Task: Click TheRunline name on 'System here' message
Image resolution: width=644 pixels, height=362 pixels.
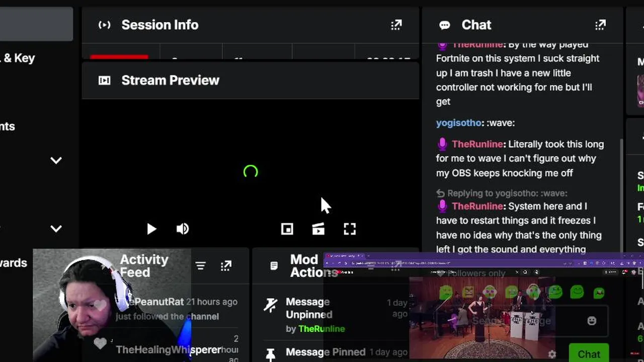Action: point(477,206)
